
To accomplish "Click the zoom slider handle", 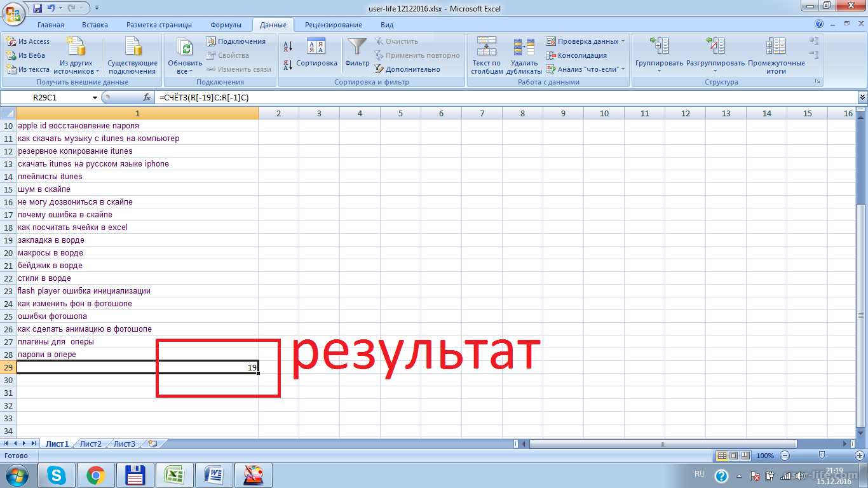I will (x=822, y=456).
